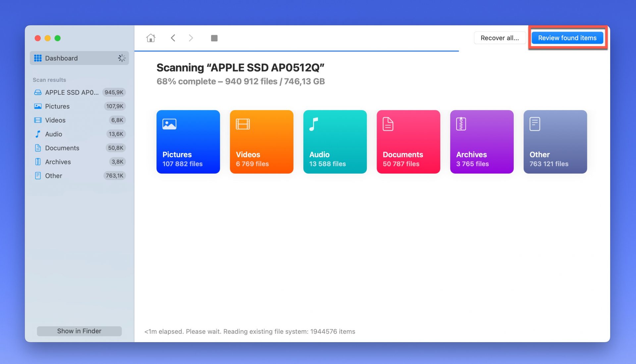Image resolution: width=636 pixels, height=364 pixels.
Task: Go back with left chevron arrow
Action: point(173,38)
